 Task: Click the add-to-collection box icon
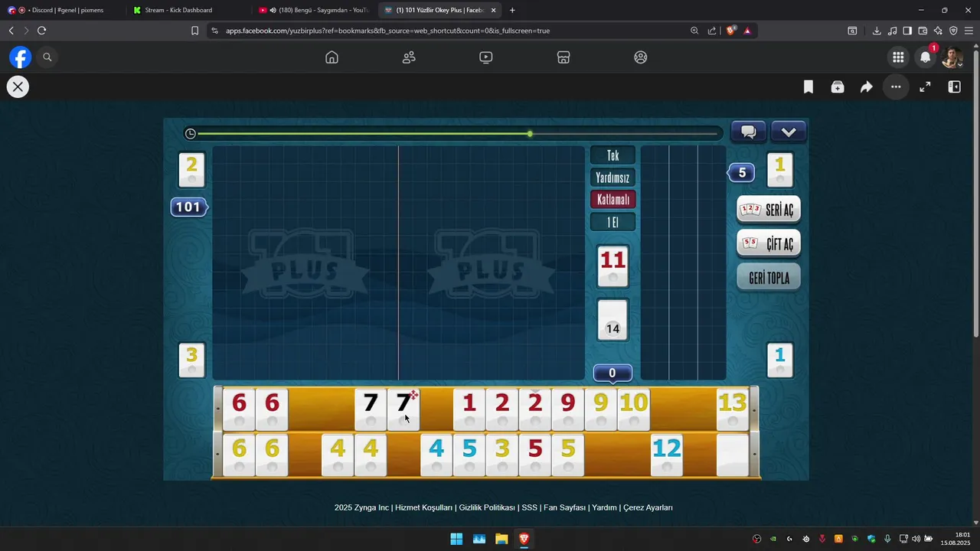[x=838, y=87]
